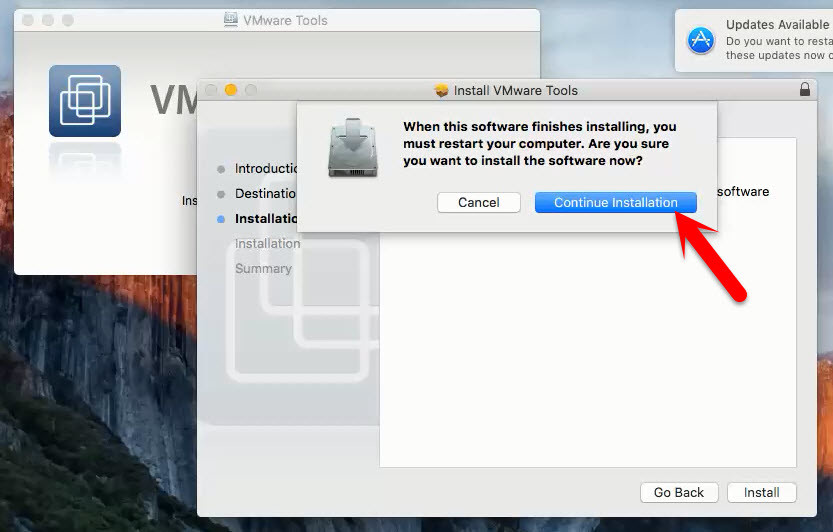Select the Summary step in sidebar
The height and width of the screenshot is (532, 833).
[x=264, y=268]
